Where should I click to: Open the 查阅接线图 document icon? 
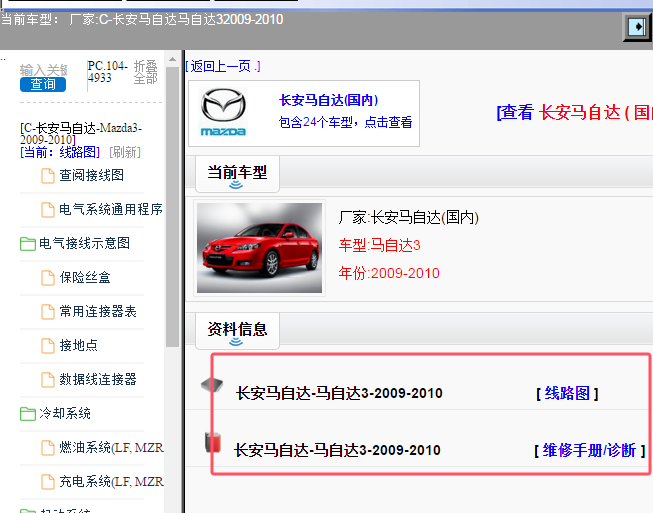(47, 176)
